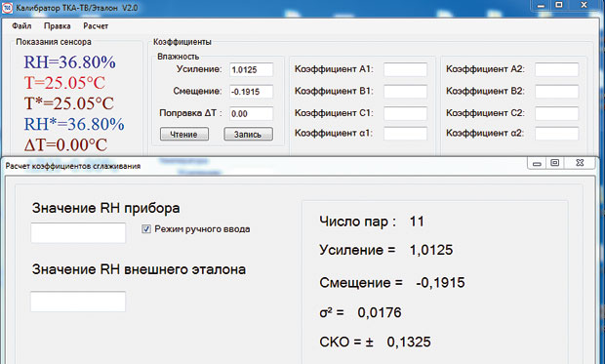This screenshot has width=605, height=364.
Task: Click the Усиление = 1,0125 result
Action: (386, 250)
